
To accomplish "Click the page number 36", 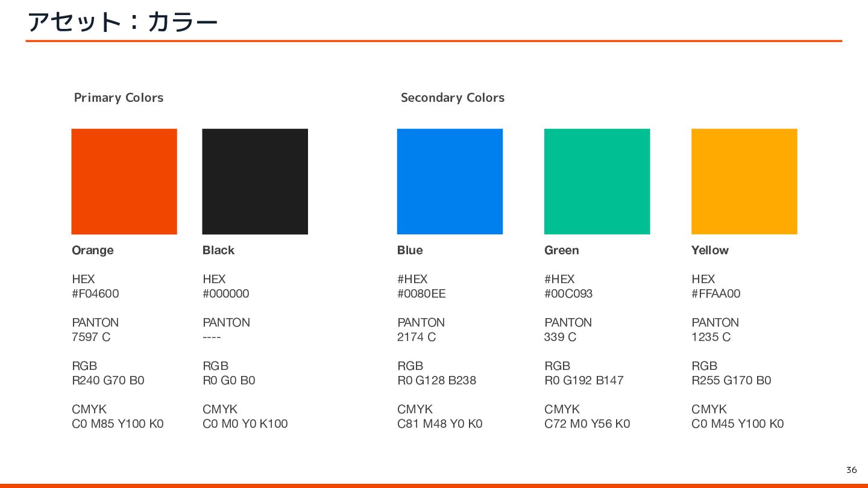I will (852, 470).
